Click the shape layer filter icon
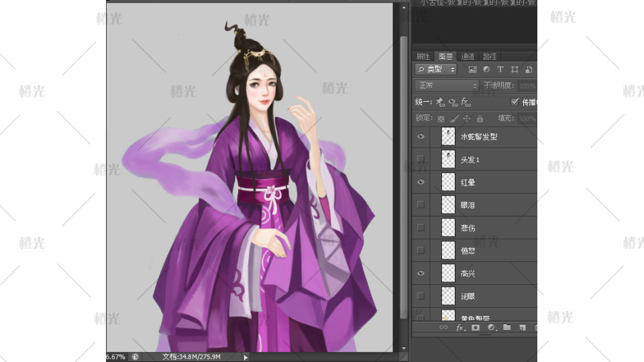Screen dimensions: 644x362 (x=515, y=69)
